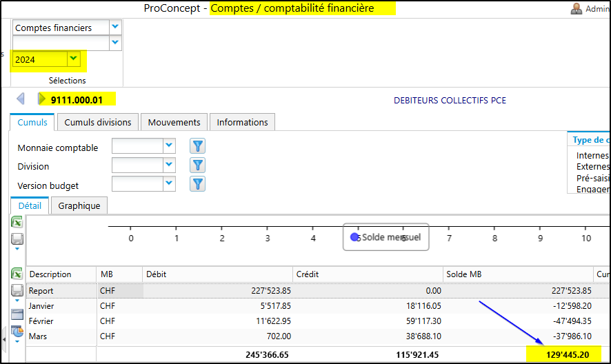Apply the Division filter funnel

point(197,165)
